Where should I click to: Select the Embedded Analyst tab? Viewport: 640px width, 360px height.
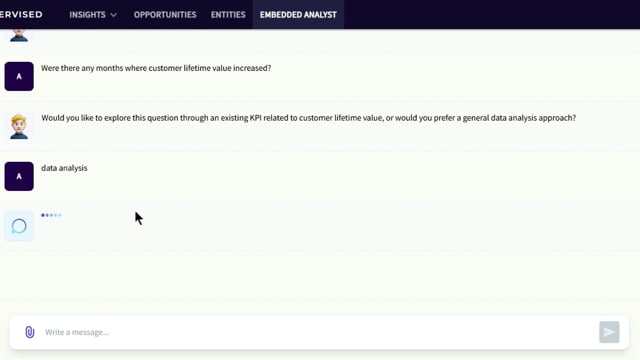click(x=298, y=15)
